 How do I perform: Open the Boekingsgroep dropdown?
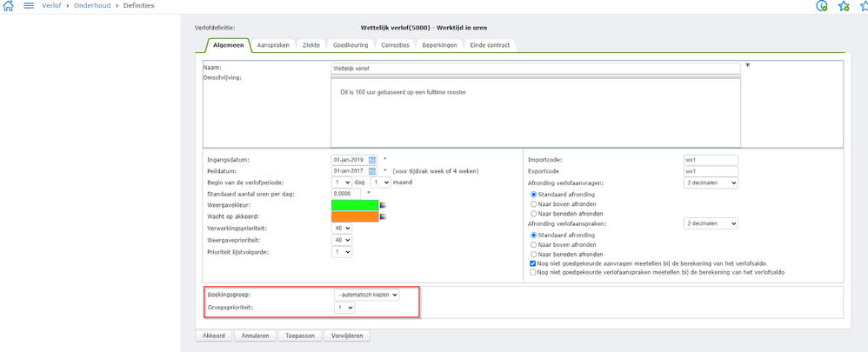pyautogui.click(x=366, y=295)
